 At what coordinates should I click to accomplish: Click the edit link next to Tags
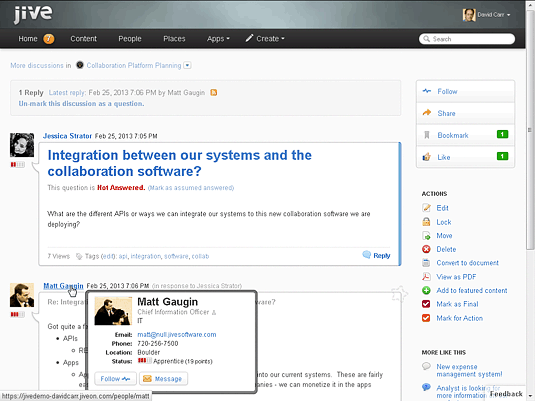tap(108, 256)
